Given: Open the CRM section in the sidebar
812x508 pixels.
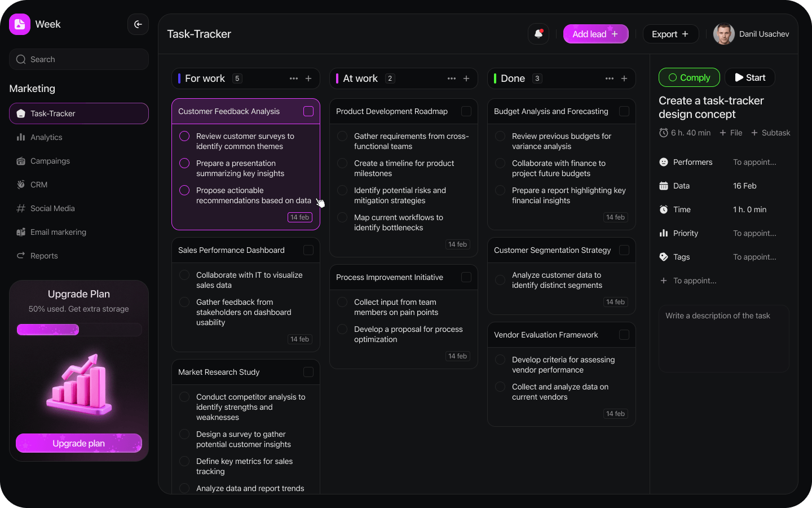Looking at the screenshot, I should point(39,185).
